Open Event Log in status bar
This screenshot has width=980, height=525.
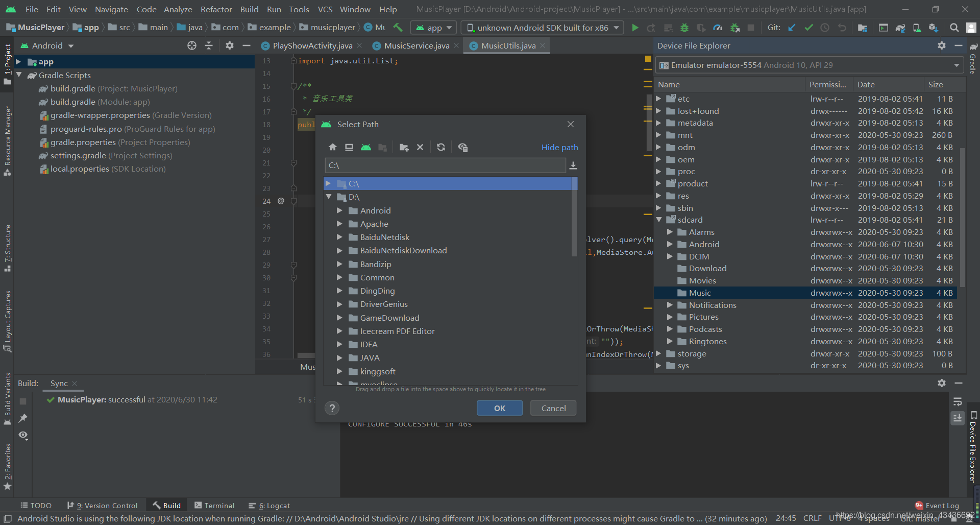tap(937, 506)
